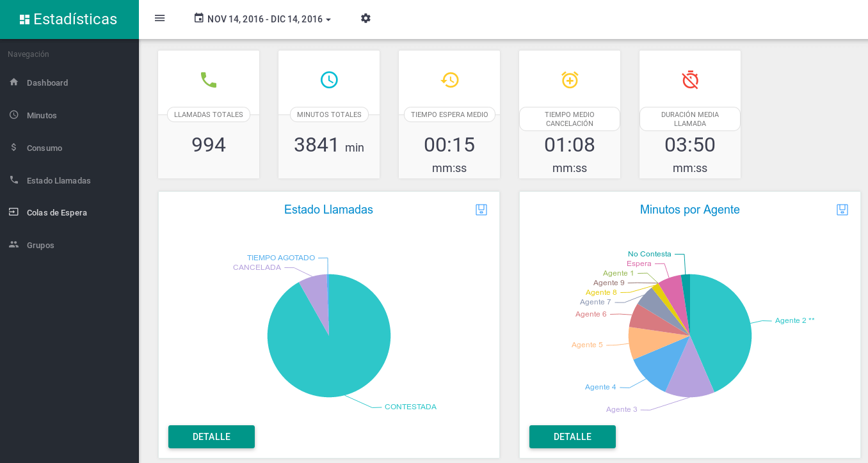Click the 01:08 cancellation time value

click(570, 145)
